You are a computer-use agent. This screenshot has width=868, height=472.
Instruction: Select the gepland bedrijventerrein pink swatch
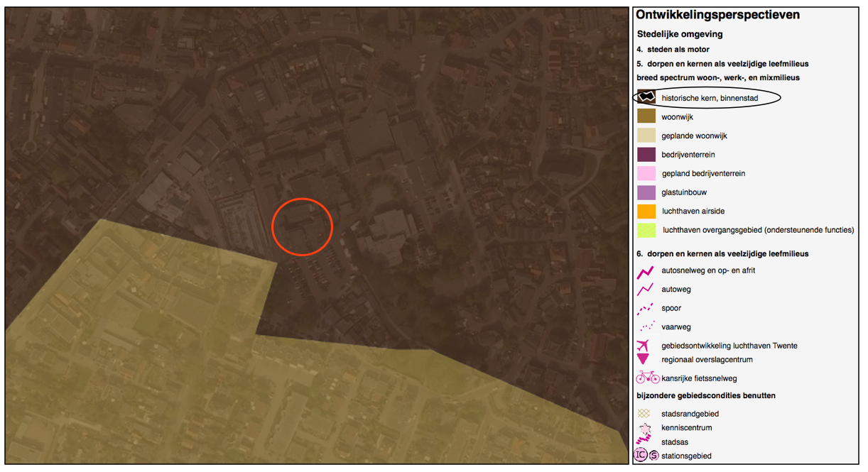(646, 173)
